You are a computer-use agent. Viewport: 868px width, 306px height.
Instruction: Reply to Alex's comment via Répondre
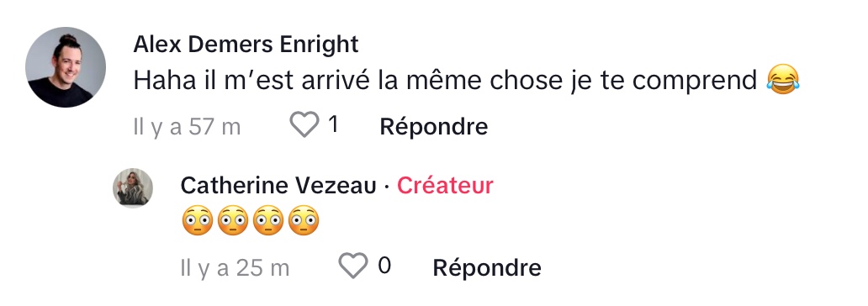(433, 127)
